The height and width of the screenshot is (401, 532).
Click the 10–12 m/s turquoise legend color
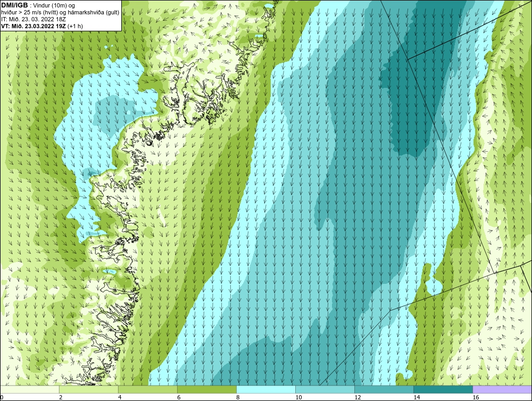[325, 389]
